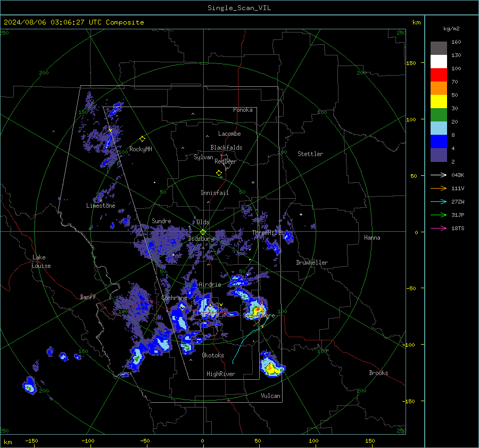Click the yellow diamond marker below Cochrane
Screen dimensions: 479x448
click(x=182, y=307)
